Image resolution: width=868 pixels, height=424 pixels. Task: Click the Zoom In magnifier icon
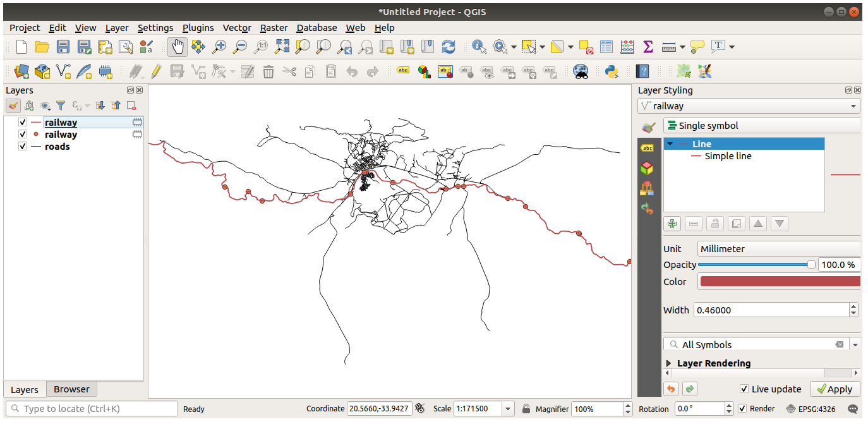(219, 47)
